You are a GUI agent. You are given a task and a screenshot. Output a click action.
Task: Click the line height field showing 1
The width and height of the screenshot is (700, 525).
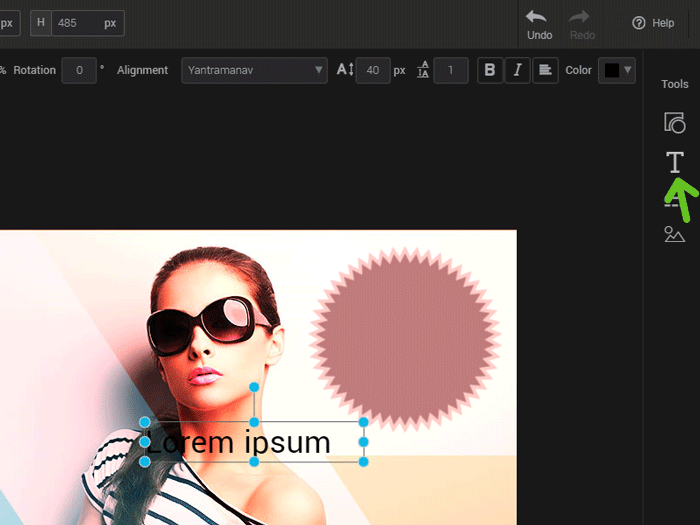point(451,70)
